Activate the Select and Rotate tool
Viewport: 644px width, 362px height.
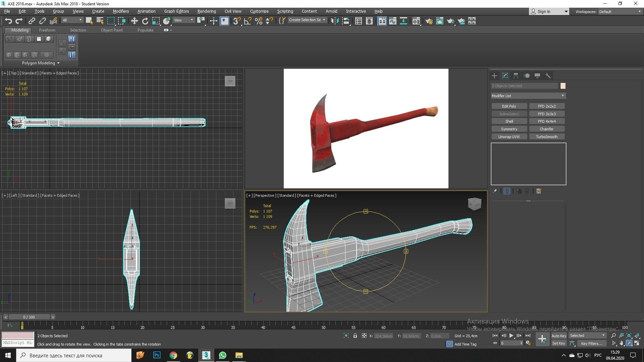tap(145, 21)
